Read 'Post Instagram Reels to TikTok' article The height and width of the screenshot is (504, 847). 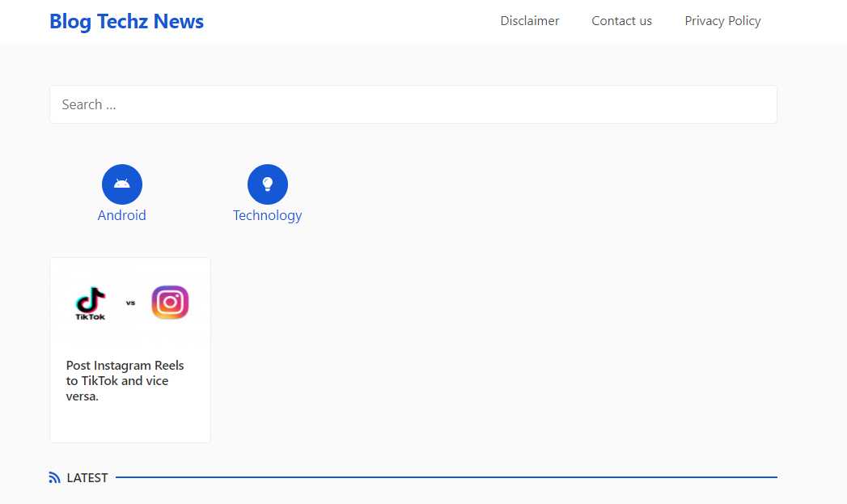125,381
